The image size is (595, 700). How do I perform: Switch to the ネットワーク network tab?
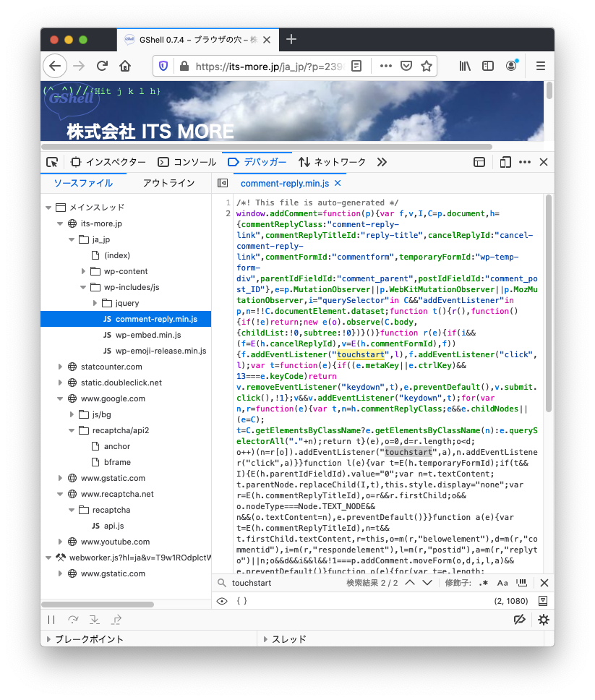332,162
